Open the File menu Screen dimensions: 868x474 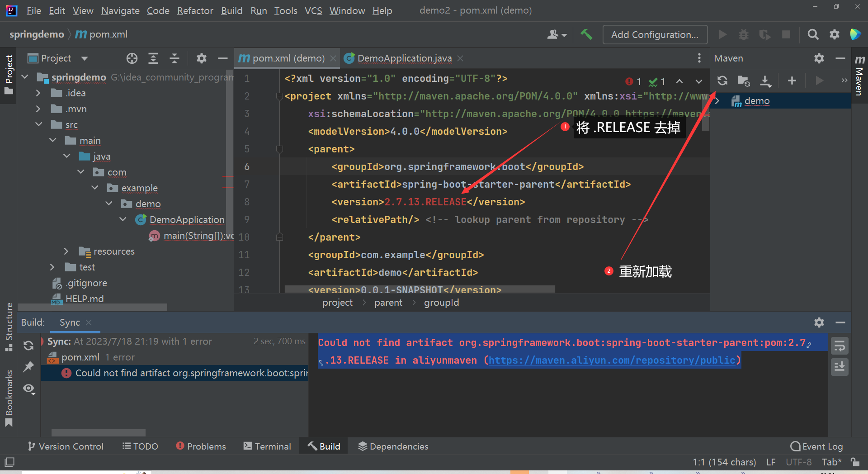34,10
